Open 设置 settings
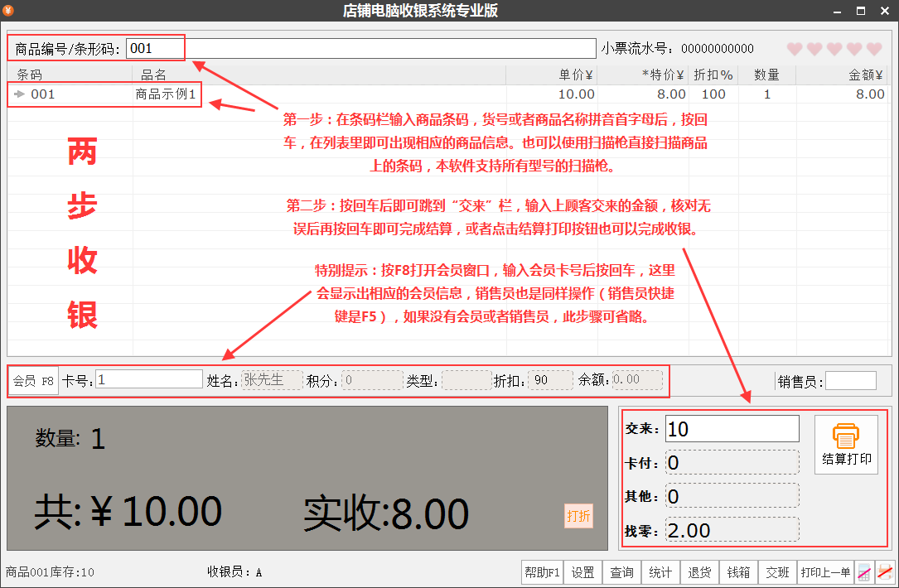The width and height of the screenshot is (899, 588). click(x=582, y=572)
